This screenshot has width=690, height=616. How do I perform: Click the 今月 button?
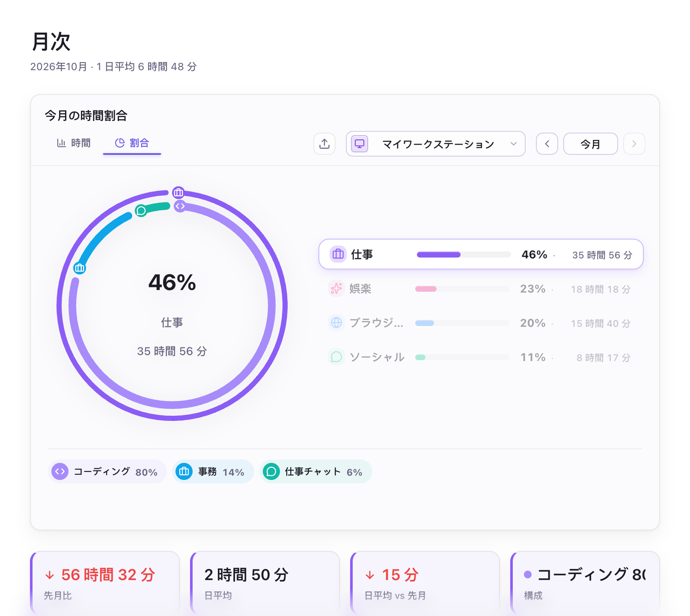pos(591,144)
